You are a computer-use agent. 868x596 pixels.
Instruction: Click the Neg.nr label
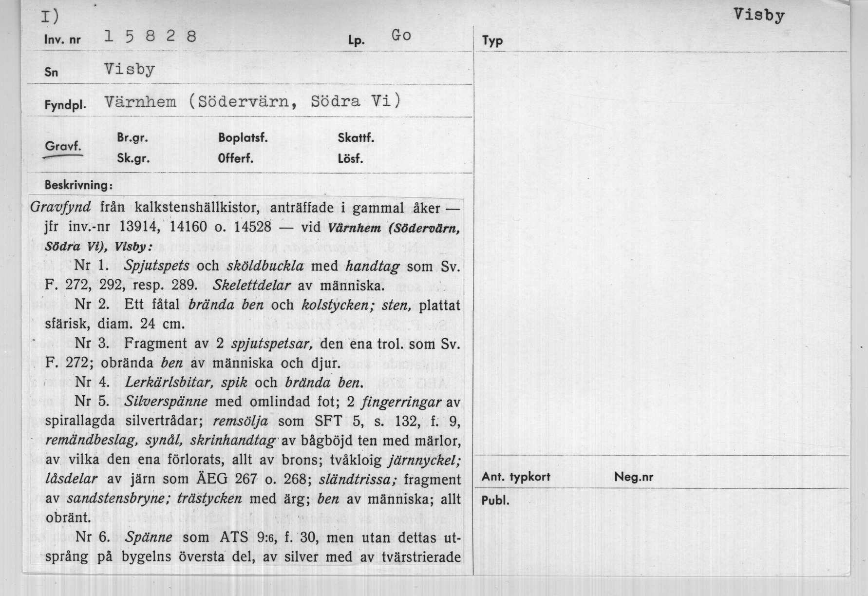click(633, 477)
